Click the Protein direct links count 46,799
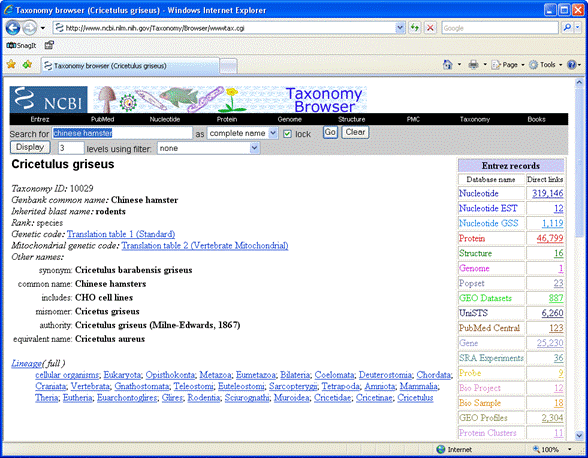588x458 pixels. 550,238
